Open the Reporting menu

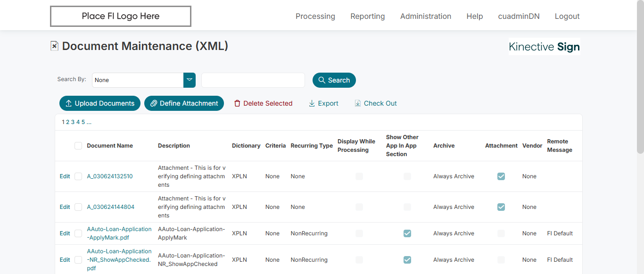pos(368,16)
